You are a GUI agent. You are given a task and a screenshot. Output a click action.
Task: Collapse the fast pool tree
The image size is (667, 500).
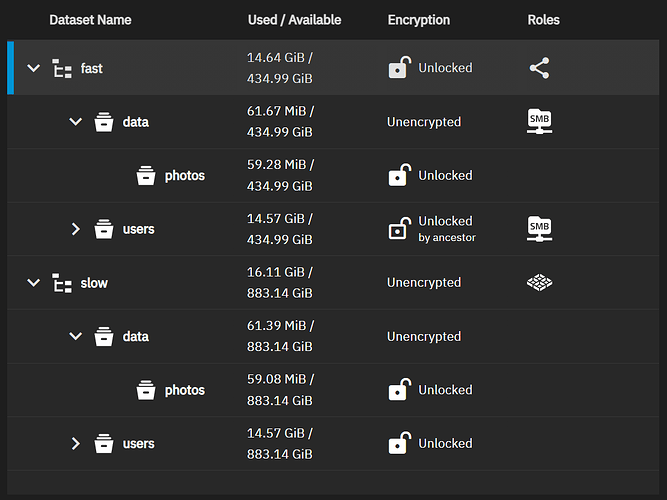34,68
